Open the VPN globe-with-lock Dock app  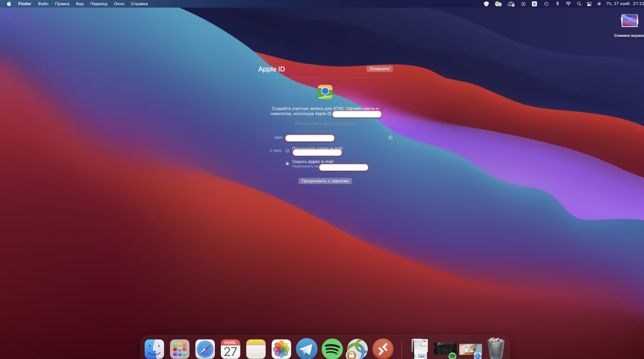point(357,348)
